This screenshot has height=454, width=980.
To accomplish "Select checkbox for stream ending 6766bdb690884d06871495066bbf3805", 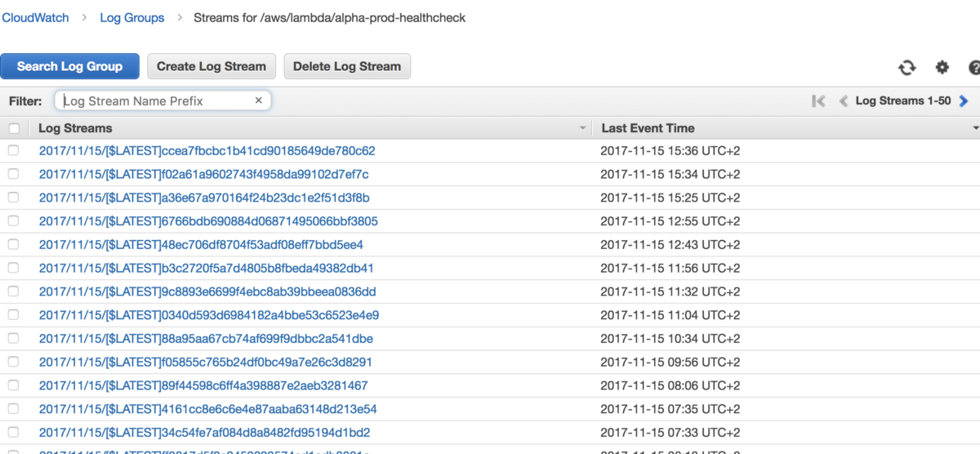I will (13, 221).
